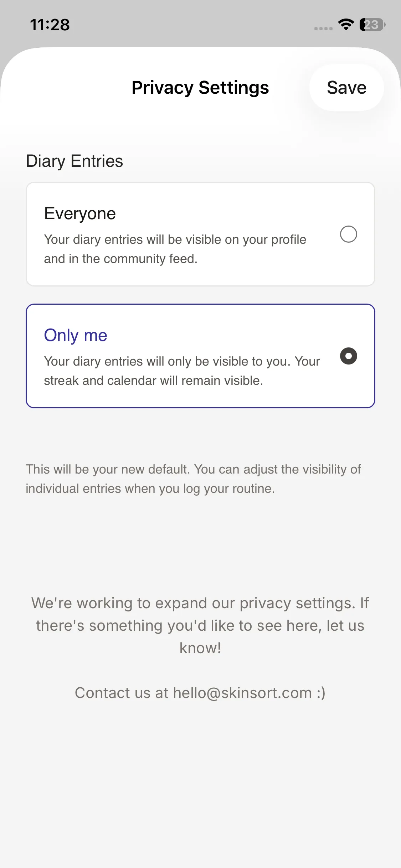This screenshot has height=868, width=401.
Task: Tap the Only me description about streak visibility
Action: pos(182,371)
